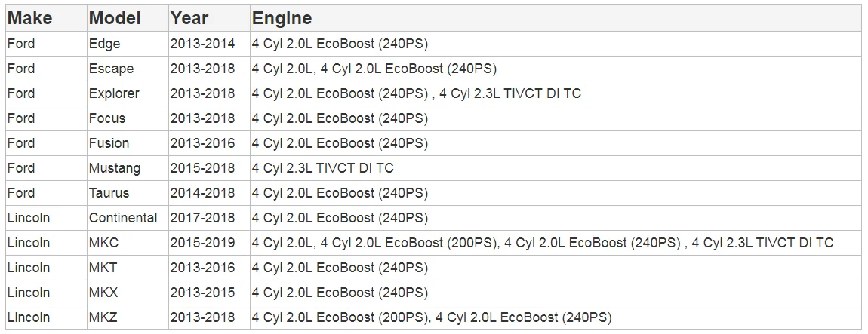Screen dimensions: 868x334
Task: Click the Year column header
Action: pos(189,18)
